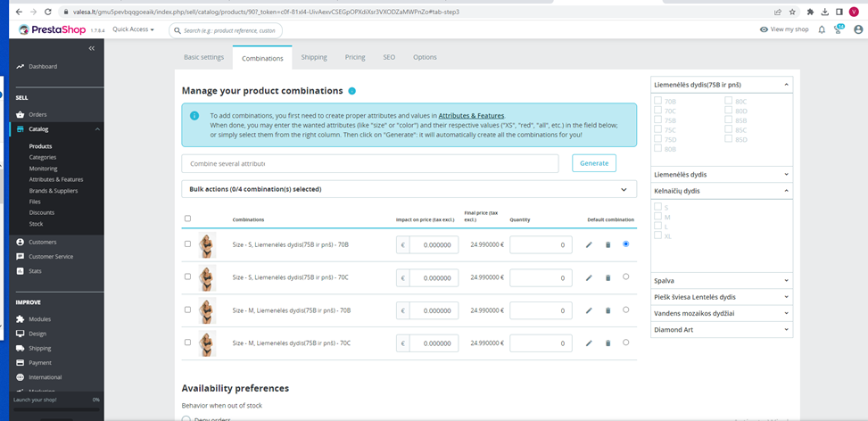Click the edit pencil icon for Size S 70B
The image size is (868, 421).
coord(589,244)
